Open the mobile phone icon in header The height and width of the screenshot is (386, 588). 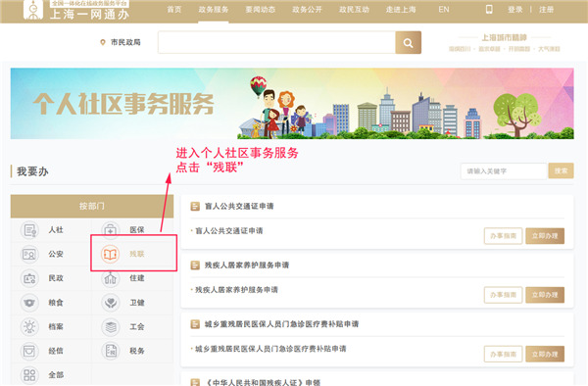coord(489,10)
